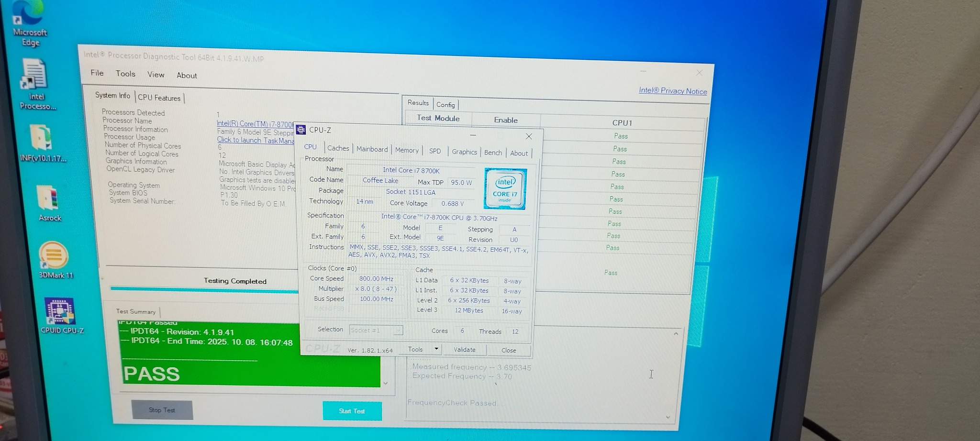Click the '0.688 V' Core Voltage value
The image size is (980, 441).
[x=453, y=204]
